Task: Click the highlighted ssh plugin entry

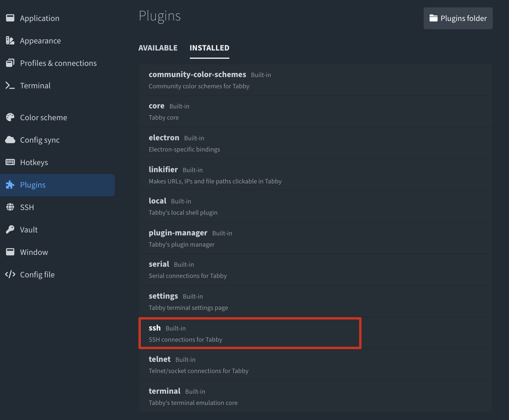Action: coord(250,333)
